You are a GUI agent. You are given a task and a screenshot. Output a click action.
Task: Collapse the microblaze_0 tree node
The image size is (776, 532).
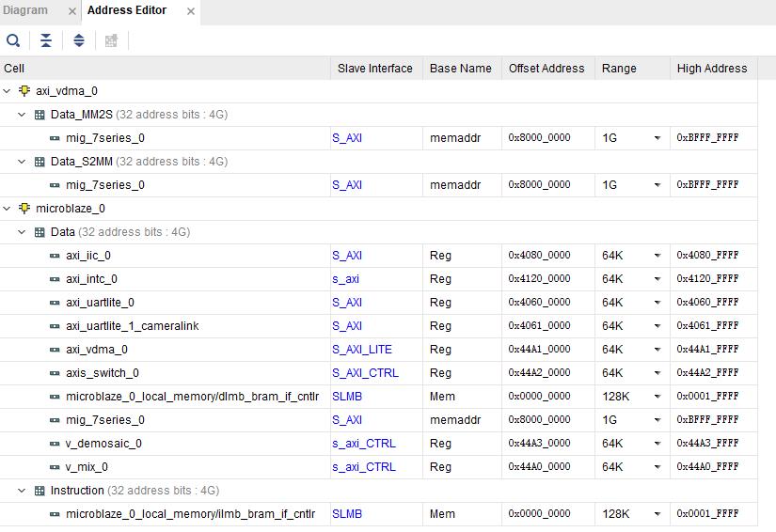click(x=7, y=209)
